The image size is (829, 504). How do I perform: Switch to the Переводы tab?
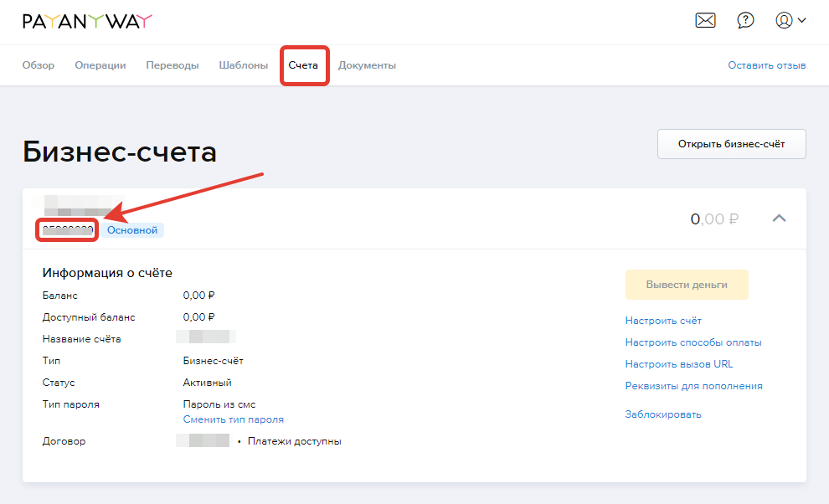coord(172,65)
